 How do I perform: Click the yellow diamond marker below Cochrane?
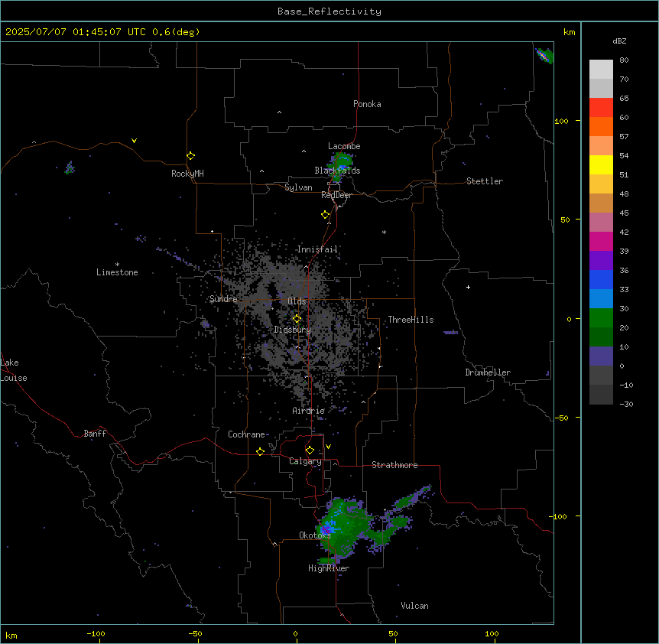pos(260,451)
